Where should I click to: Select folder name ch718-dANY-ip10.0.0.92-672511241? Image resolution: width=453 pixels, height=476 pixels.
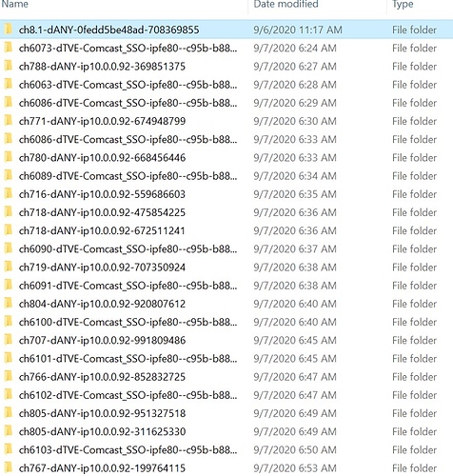tap(102, 230)
